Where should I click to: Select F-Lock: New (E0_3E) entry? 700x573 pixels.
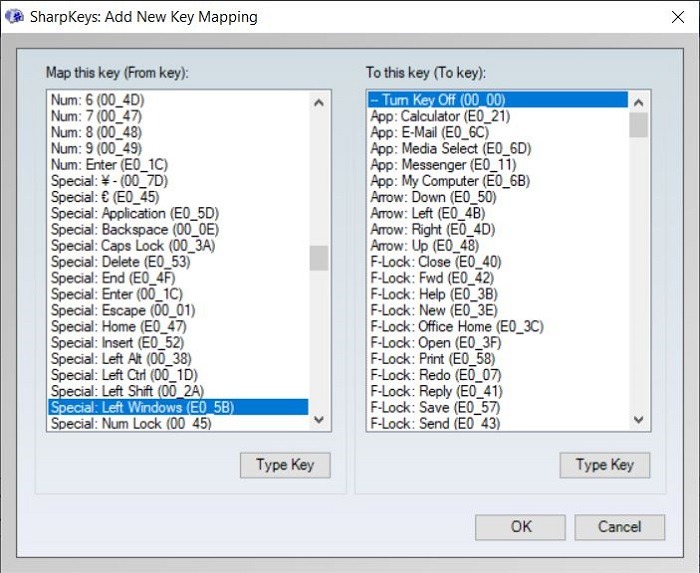[x=498, y=310]
